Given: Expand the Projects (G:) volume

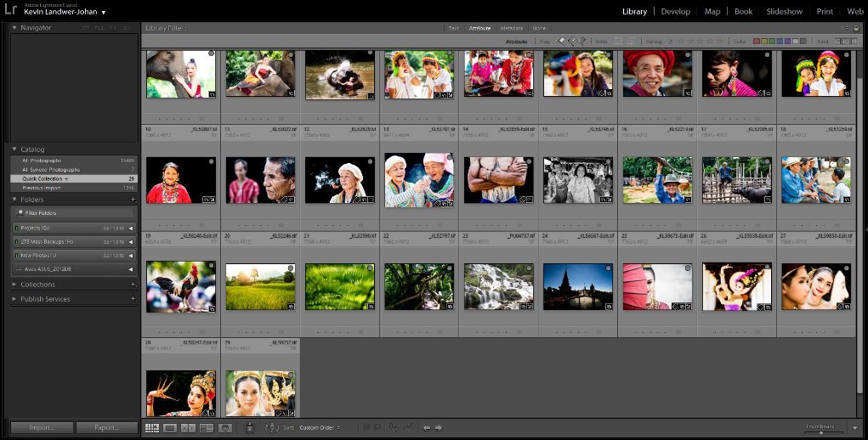Looking at the screenshot, I should [131, 228].
